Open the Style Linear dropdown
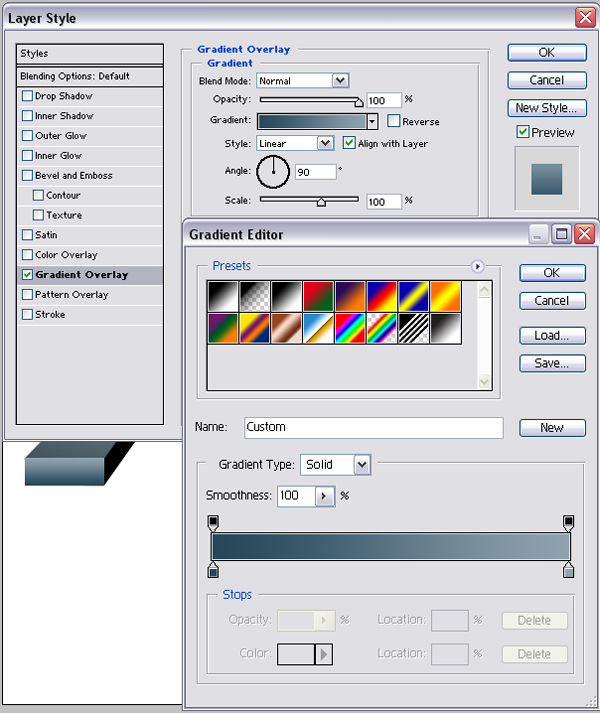600x713 pixels. pos(325,143)
